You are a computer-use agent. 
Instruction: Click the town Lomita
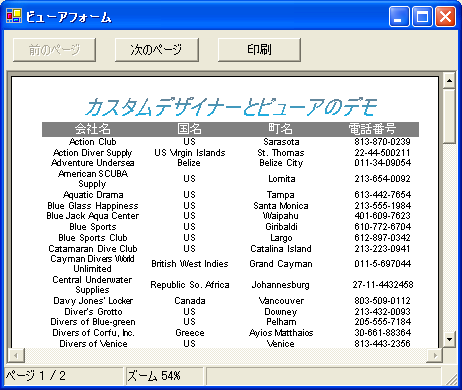tap(282, 179)
